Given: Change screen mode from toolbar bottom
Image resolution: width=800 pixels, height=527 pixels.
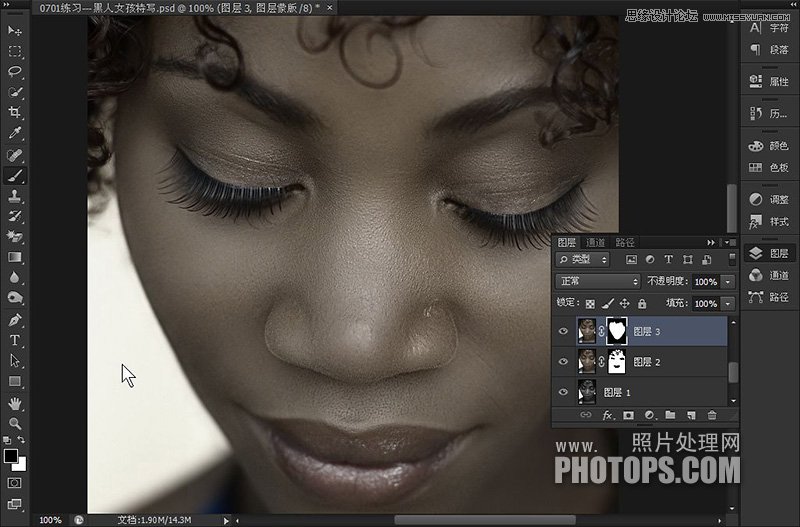Looking at the screenshot, I should tap(14, 504).
